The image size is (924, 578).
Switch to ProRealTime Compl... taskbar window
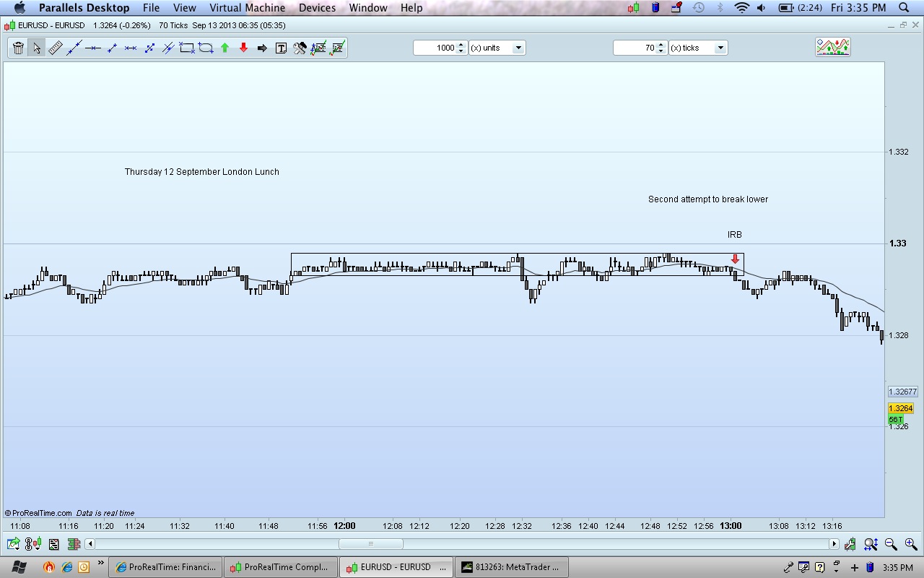280,567
